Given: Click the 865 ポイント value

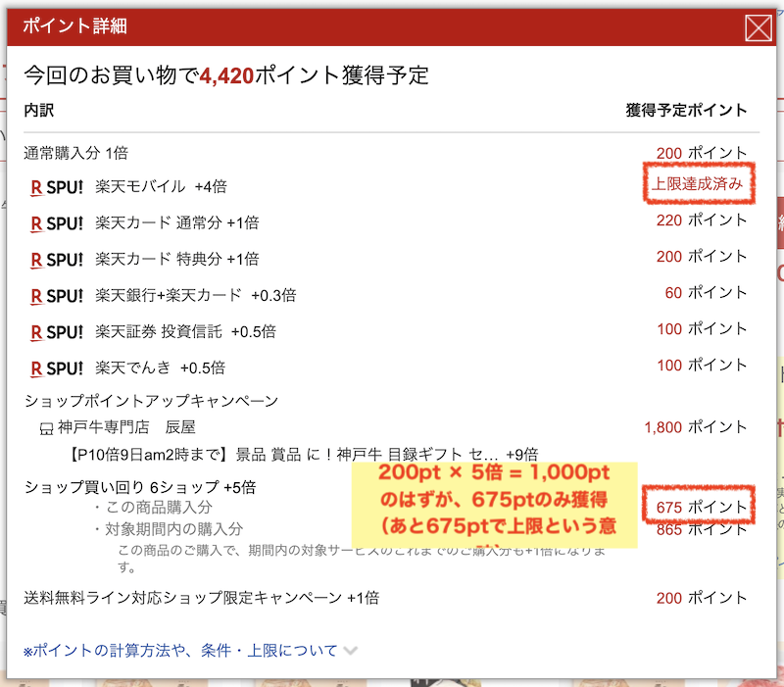Looking at the screenshot, I should coord(702,530).
